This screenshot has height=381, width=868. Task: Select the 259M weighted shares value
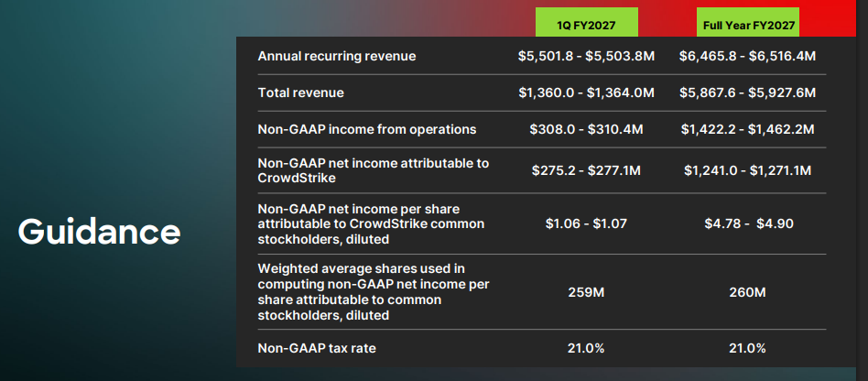point(586,292)
